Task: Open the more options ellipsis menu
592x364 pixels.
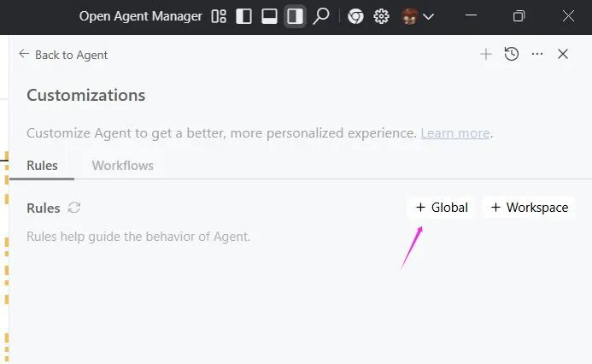Action: pos(537,54)
